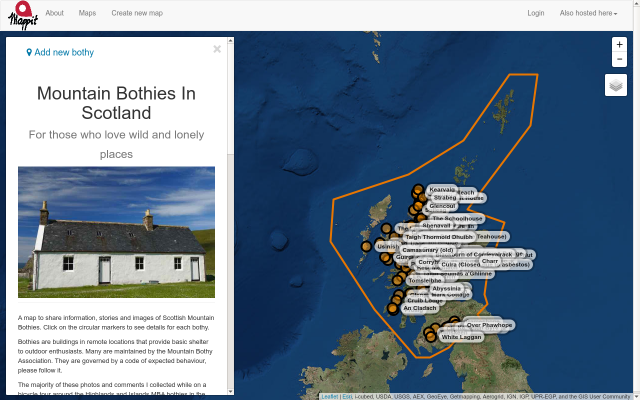Viewport: 640px width, 400px height.
Task: Click the Esri attribution link
Action: point(347,397)
